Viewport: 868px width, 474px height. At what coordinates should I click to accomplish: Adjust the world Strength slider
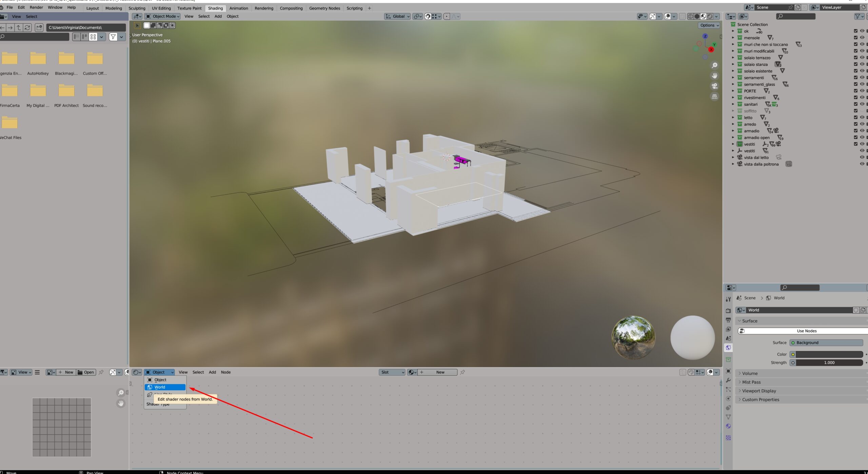(829, 362)
